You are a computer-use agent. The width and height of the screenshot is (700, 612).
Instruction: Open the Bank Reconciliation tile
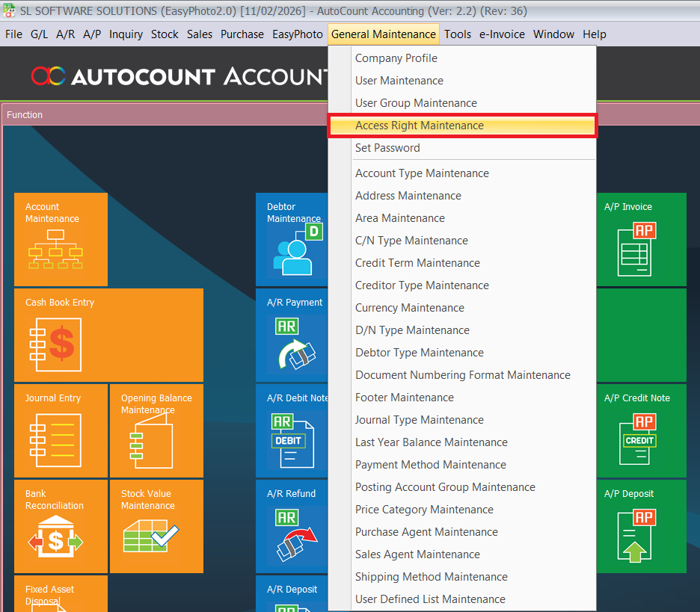(61, 526)
